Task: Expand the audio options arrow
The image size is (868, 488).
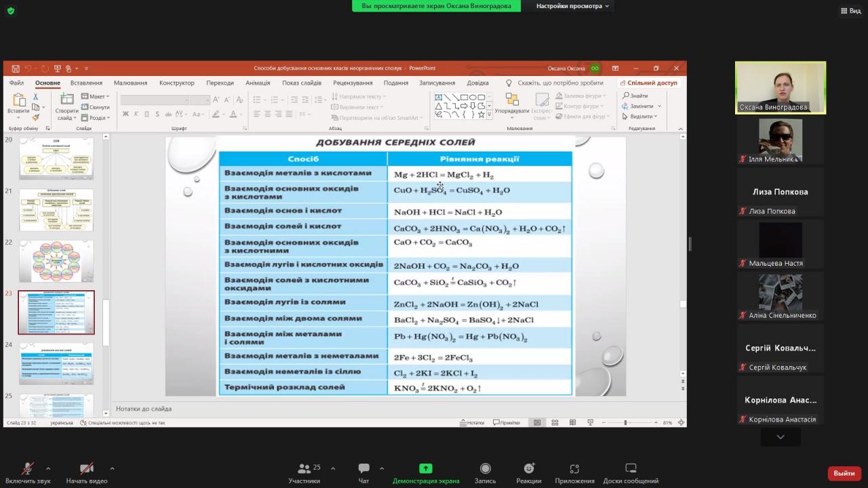Action: [47, 468]
